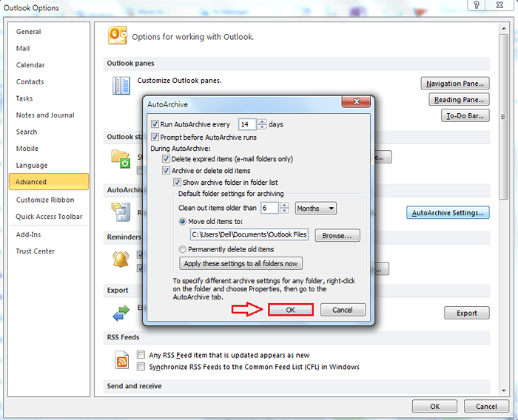Click the AutoArchive days number field
Image resolution: width=518 pixels, height=420 pixels.
(x=247, y=124)
